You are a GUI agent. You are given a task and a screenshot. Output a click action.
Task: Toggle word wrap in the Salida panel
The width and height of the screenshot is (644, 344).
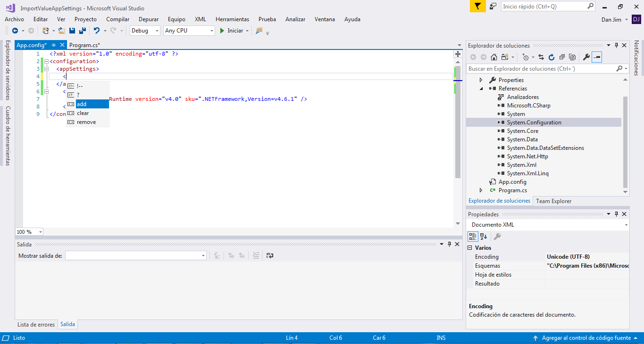pos(270,255)
